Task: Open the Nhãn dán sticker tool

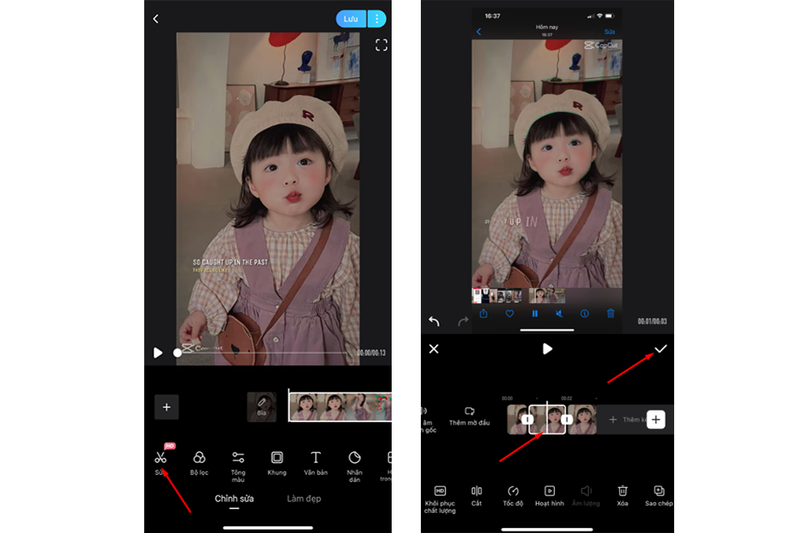Action: click(x=355, y=466)
